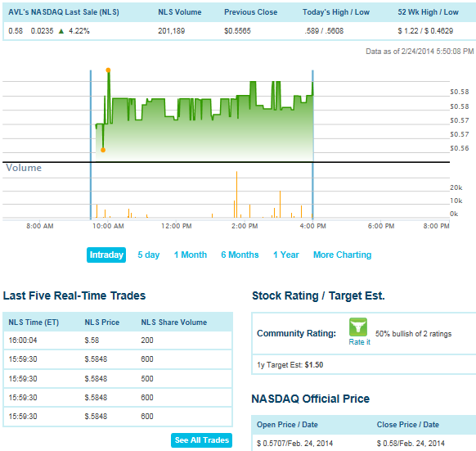This screenshot has width=476, height=451.
Task: Click the $0.5565 Previous Close value
Action: click(237, 31)
